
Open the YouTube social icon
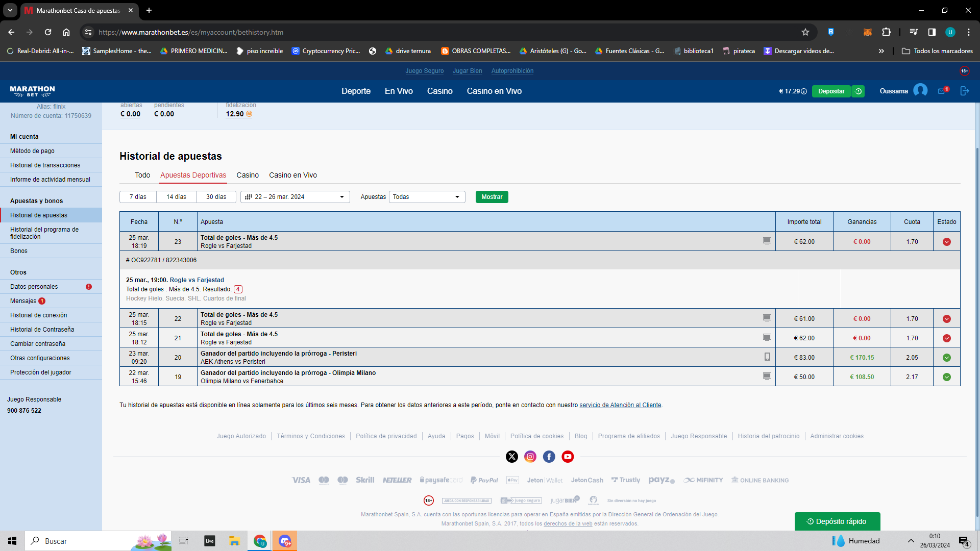point(568,457)
